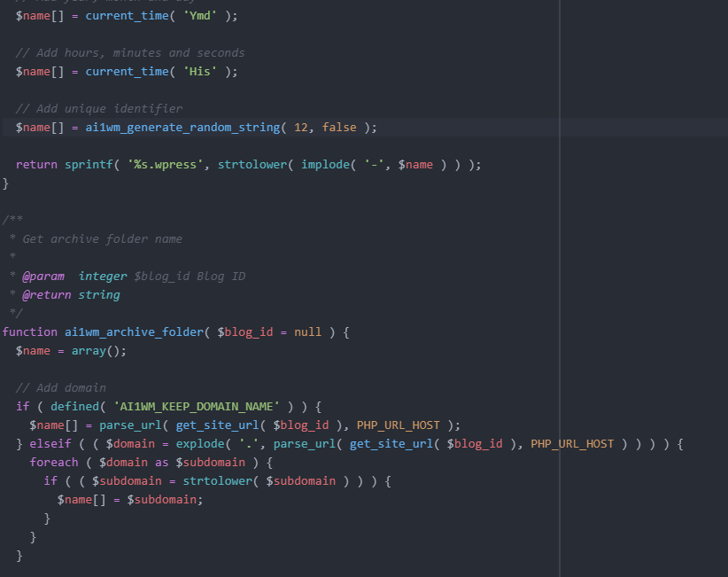The width and height of the screenshot is (728, 577).
Task: Click the foreach keyword
Action: pyautogui.click(x=54, y=463)
